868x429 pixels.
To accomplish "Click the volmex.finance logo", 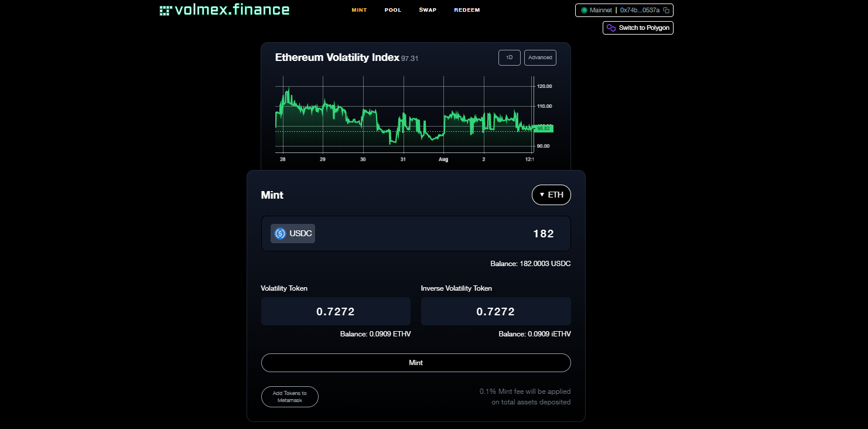I will tap(224, 10).
